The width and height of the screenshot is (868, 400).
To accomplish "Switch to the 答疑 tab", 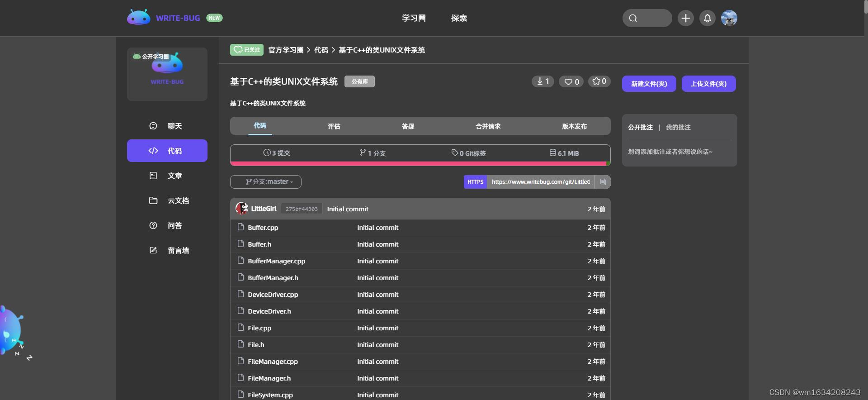I will point(408,126).
